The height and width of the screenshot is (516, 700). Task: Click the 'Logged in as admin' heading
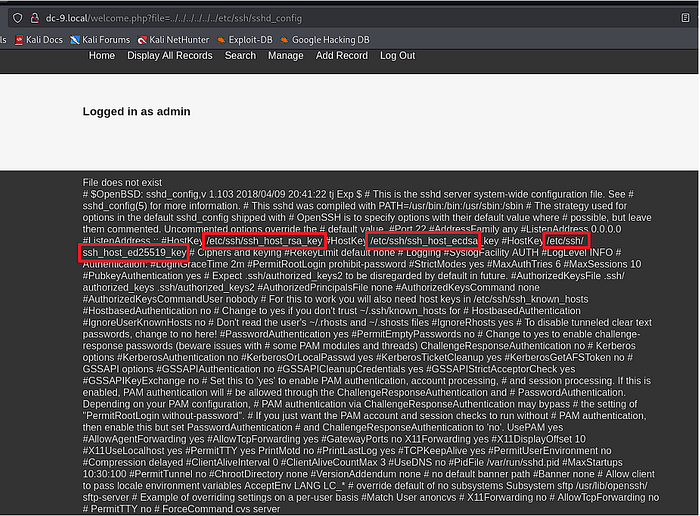tap(137, 111)
